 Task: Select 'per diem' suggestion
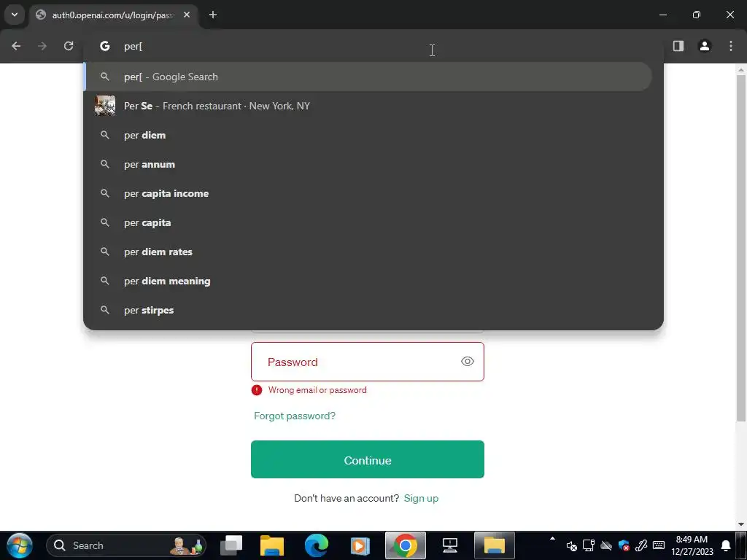point(368,135)
